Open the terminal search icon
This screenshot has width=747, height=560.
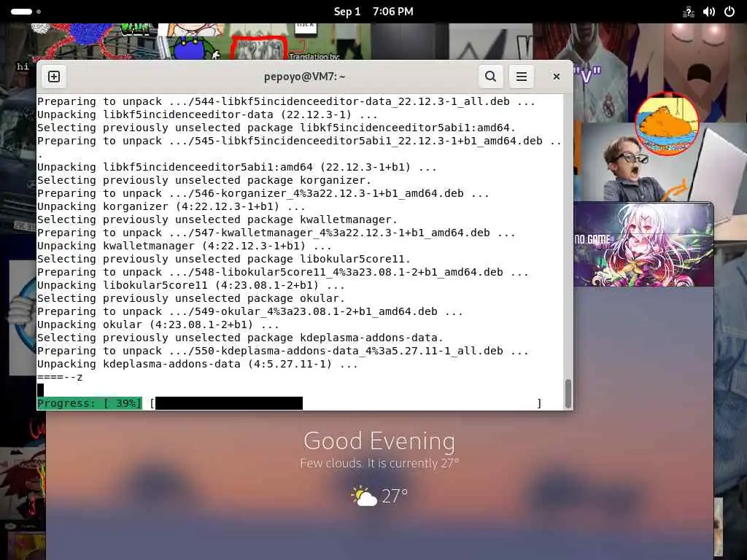point(491,77)
